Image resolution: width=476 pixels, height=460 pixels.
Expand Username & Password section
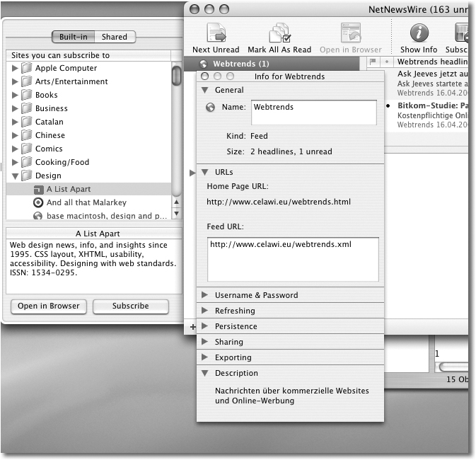pos(204,295)
